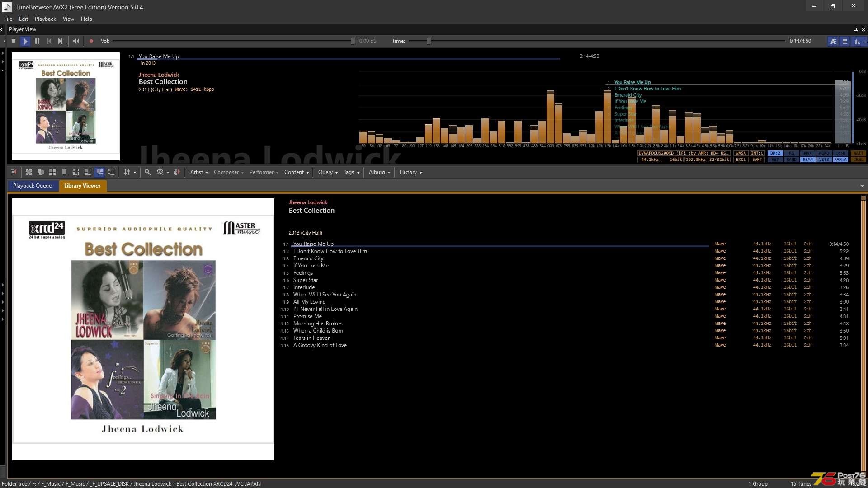Open the Query dropdown
The width and height of the screenshot is (868, 488).
tap(328, 172)
